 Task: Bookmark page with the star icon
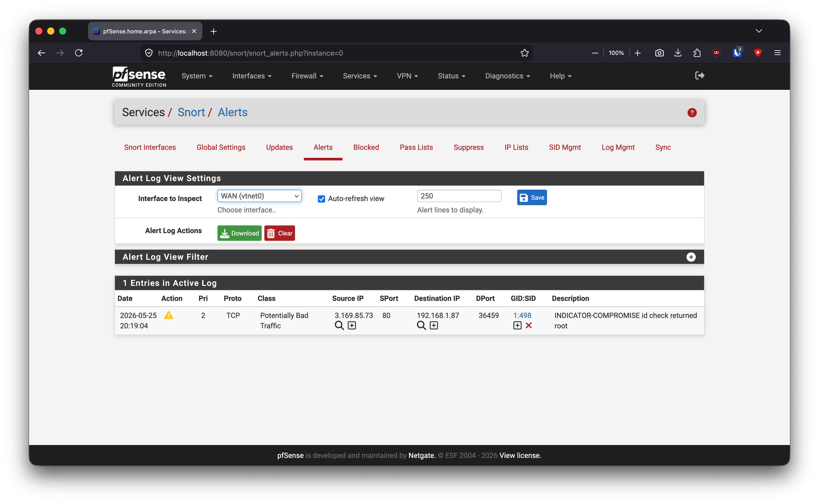524,53
